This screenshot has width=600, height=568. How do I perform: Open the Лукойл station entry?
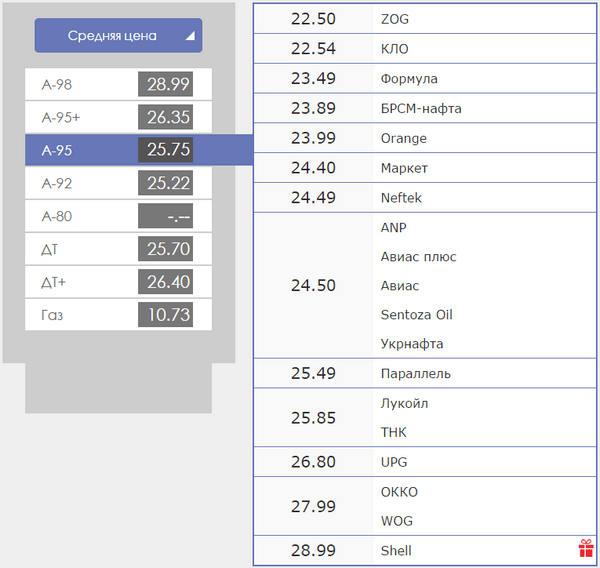click(404, 404)
